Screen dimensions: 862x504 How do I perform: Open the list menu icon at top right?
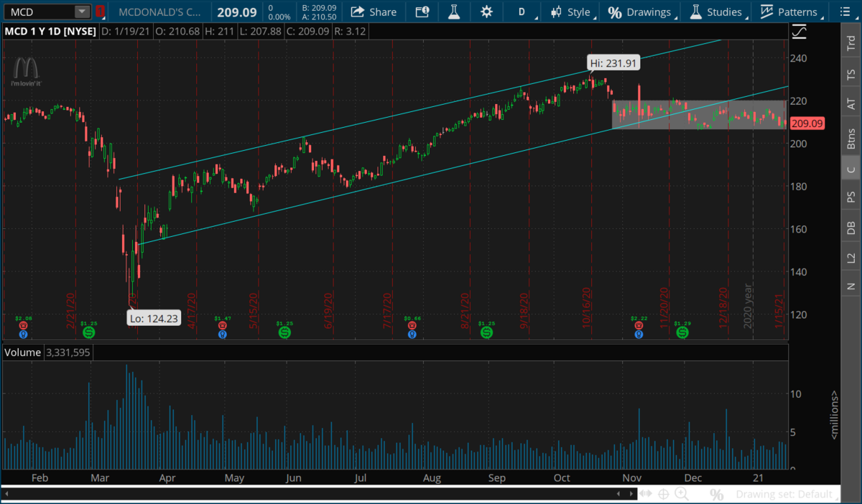click(x=846, y=11)
